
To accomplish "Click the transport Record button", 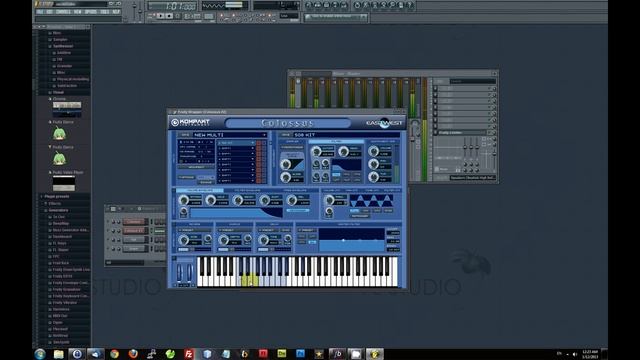I will pyautogui.click(x=178, y=16).
